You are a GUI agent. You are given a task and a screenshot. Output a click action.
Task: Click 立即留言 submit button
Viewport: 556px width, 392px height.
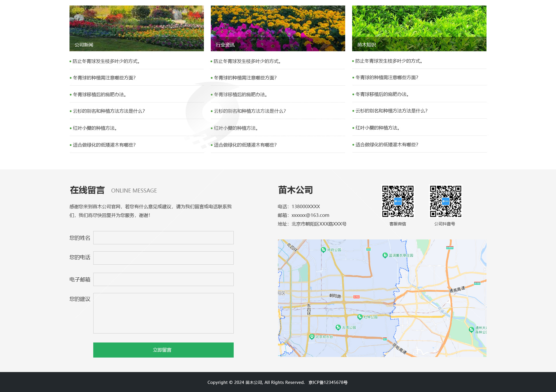(163, 349)
